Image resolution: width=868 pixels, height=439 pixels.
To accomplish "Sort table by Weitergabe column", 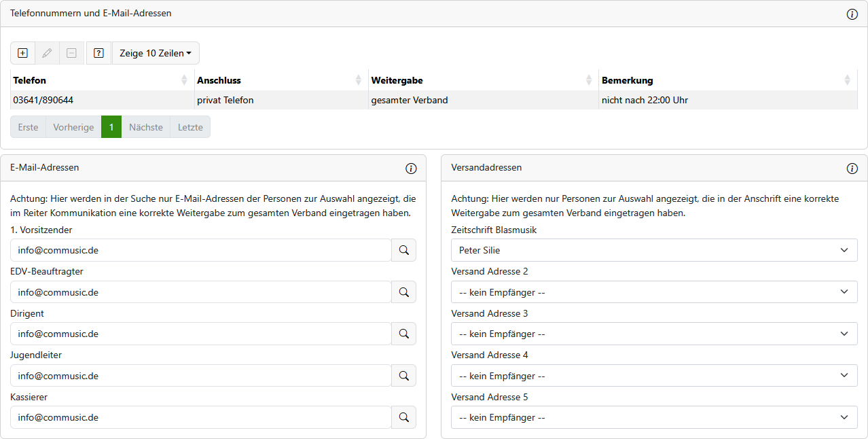I will (x=483, y=80).
